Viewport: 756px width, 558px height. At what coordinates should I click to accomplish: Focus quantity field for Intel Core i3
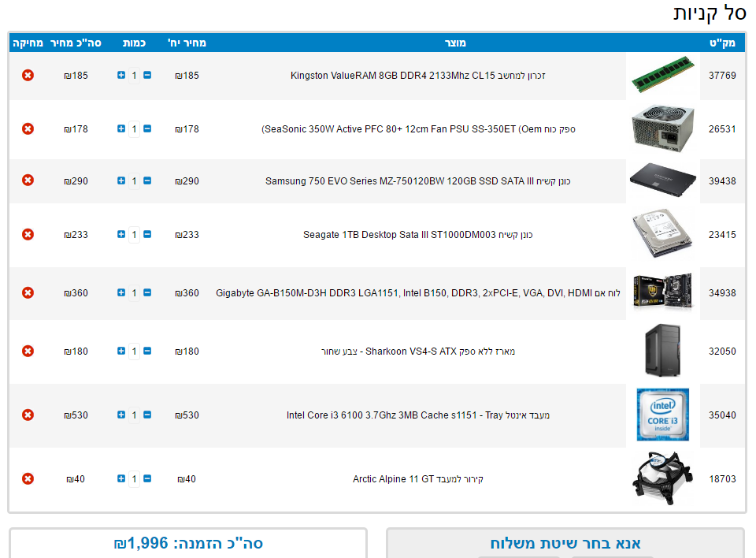click(x=134, y=415)
